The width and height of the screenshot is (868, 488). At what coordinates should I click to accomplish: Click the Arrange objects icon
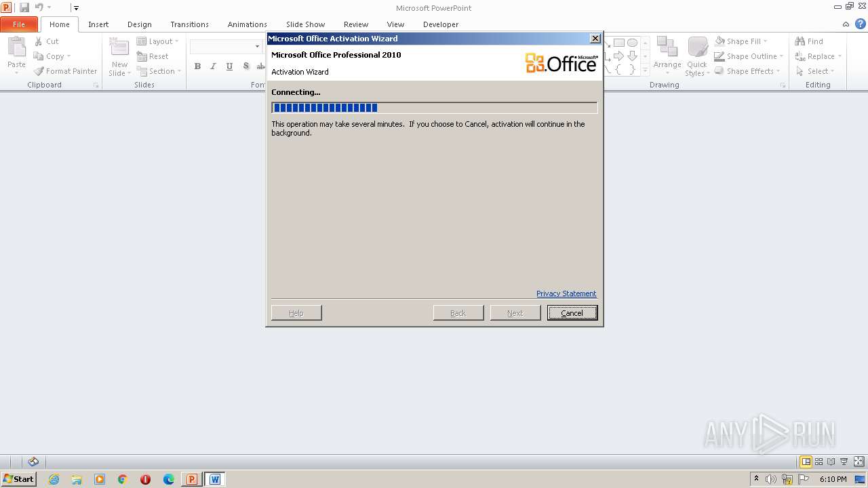[x=667, y=47]
